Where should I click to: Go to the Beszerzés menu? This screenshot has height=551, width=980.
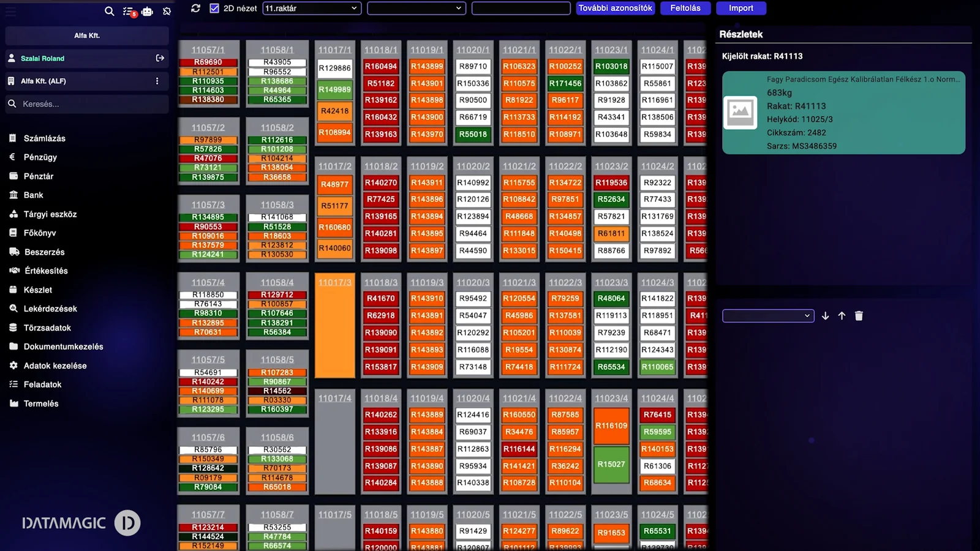point(44,252)
